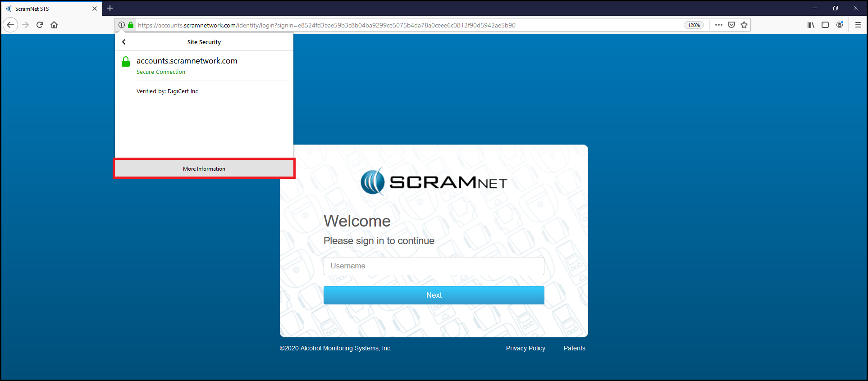
Task: Open the Library icon in the toolbar
Action: pos(811,25)
